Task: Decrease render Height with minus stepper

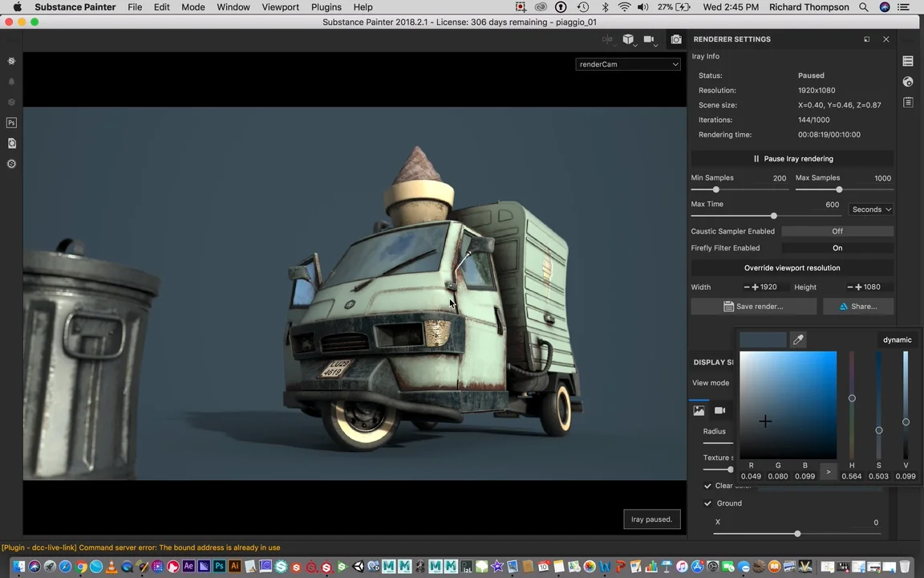Action: click(849, 287)
